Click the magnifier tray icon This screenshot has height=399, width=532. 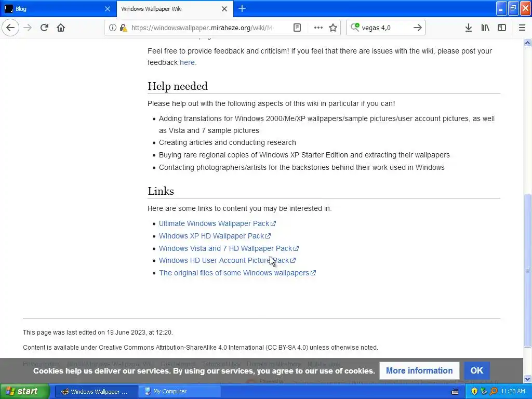click(494, 392)
